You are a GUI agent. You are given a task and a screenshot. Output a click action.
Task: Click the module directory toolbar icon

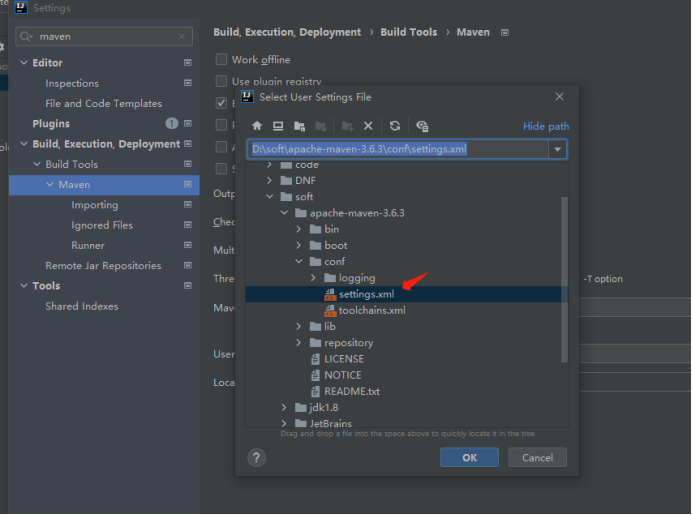click(321, 126)
